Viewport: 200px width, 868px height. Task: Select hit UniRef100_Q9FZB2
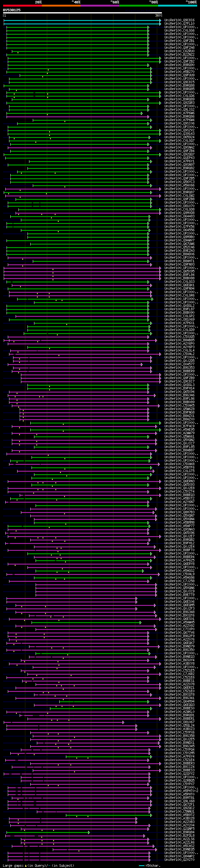(179, 62)
